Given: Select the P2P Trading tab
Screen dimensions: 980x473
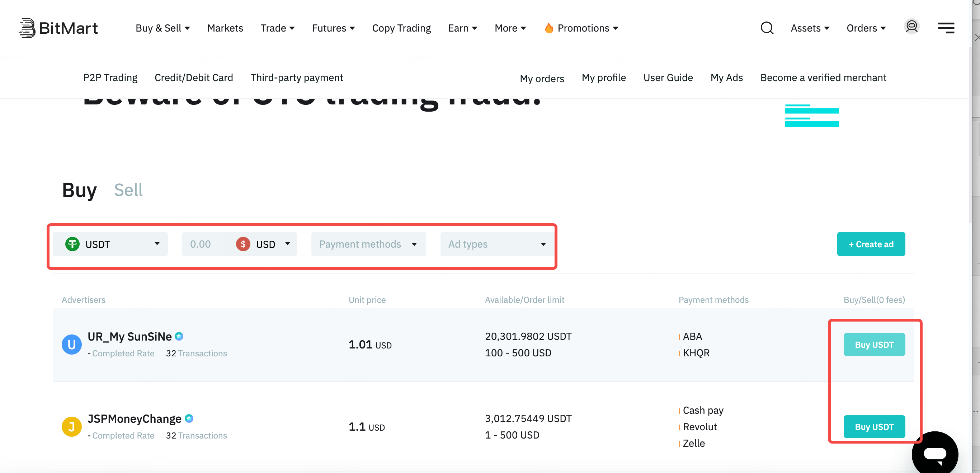Looking at the screenshot, I should coord(110,78).
